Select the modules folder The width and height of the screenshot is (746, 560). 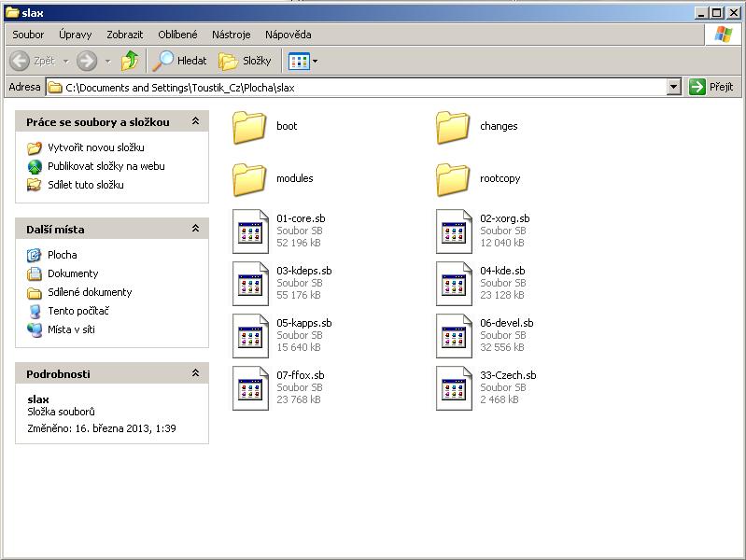tap(249, 179)
